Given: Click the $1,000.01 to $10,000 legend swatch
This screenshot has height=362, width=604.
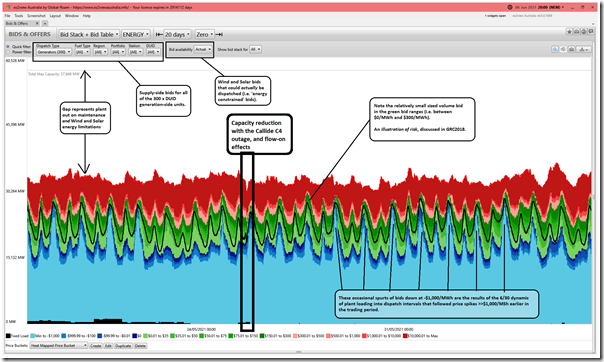Looking at the screenshot, I should click(x=364, y=336).
